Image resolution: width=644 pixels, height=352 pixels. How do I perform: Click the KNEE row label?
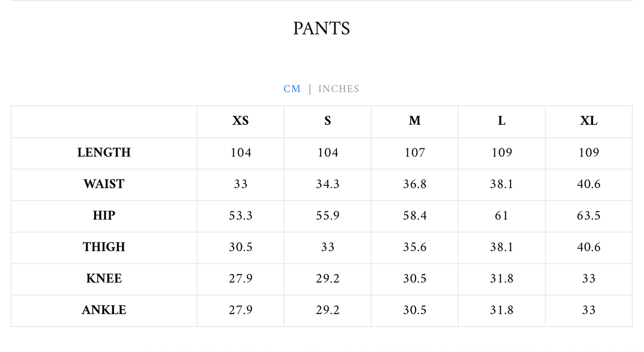point(104,279)
